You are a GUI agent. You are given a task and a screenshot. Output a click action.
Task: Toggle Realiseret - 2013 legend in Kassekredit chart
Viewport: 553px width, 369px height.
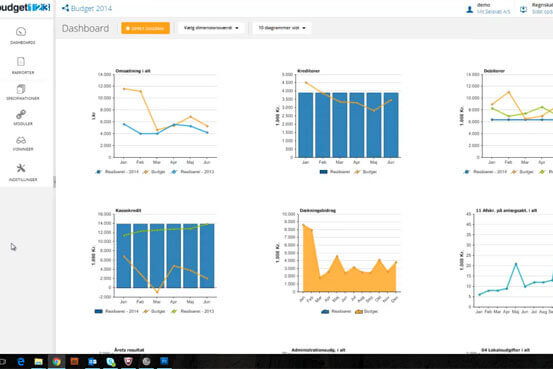point(193,311)
